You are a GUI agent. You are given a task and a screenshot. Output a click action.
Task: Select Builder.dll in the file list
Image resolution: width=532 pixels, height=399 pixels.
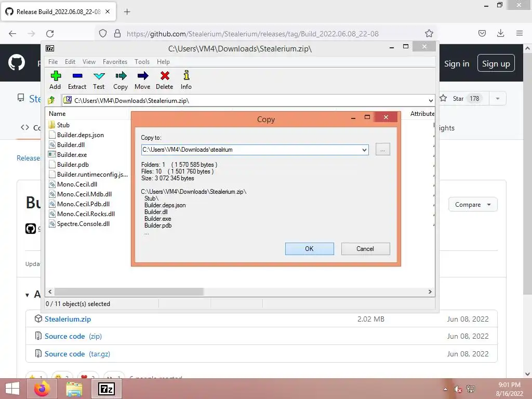point(71,144)
